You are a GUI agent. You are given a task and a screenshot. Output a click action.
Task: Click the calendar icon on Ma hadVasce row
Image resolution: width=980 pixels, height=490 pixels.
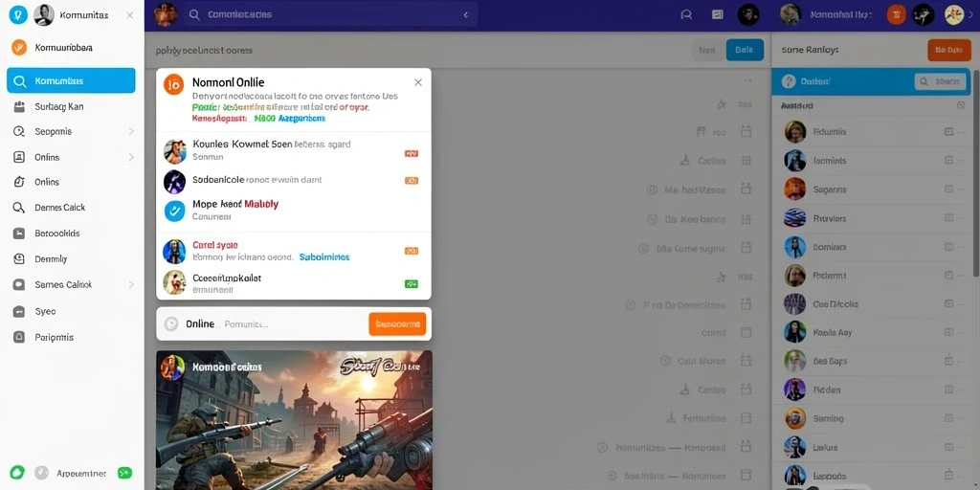pyautogui.click(x=745, y=189)
